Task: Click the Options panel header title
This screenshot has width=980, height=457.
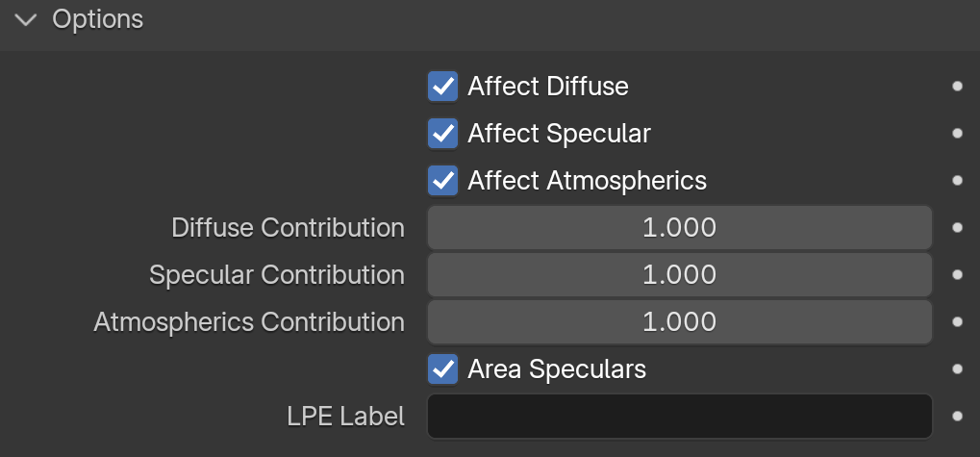Action: (x=97, y=19)
